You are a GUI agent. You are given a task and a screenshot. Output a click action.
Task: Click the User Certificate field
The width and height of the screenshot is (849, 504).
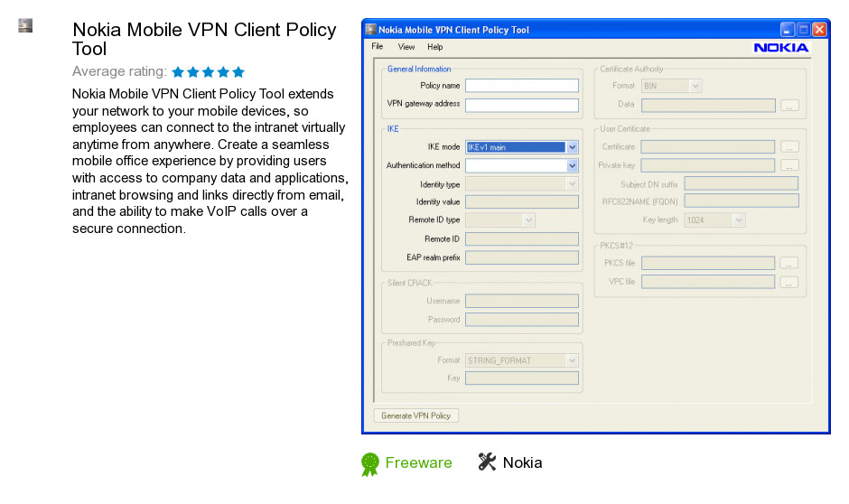(x=708, y=146)
